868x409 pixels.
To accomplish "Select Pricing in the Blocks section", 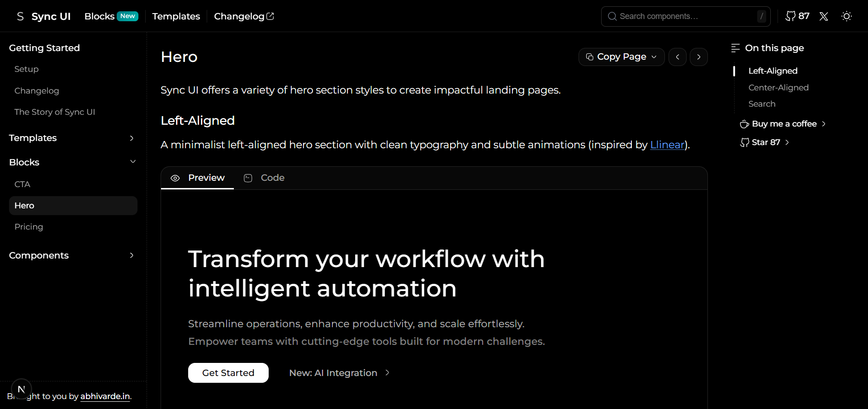I will pyautogui.click(x=28, y=226).
